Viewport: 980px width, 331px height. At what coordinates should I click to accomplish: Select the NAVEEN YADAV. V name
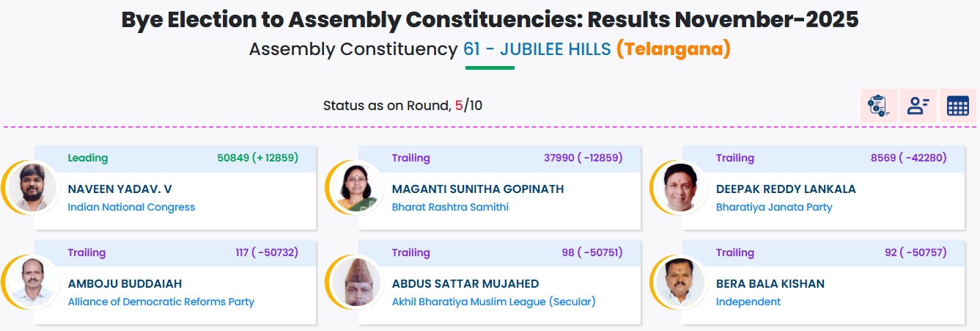click(x=119, y=189)
